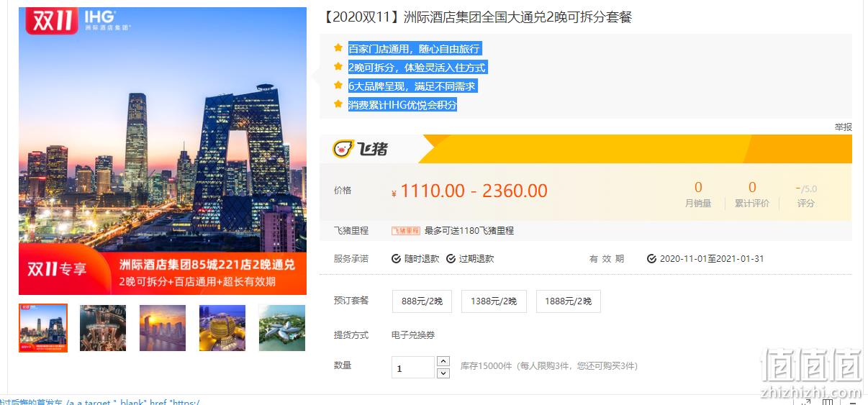
Task: Increase quantity with the up arrow
Action: point(443,361)
